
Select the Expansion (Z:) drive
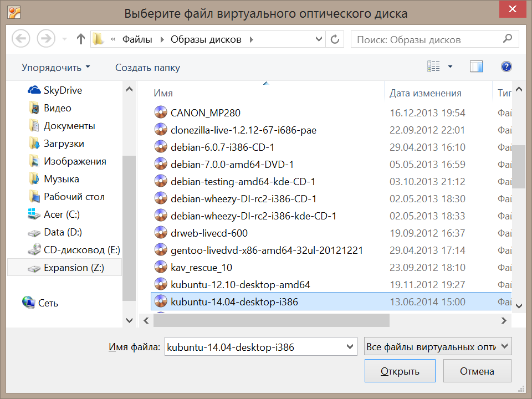(x=64, y=268)
